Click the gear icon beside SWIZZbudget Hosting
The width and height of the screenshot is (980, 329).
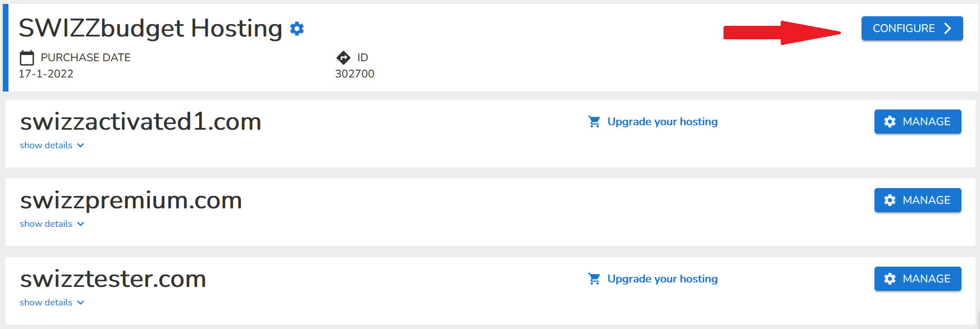coord(297,29)
